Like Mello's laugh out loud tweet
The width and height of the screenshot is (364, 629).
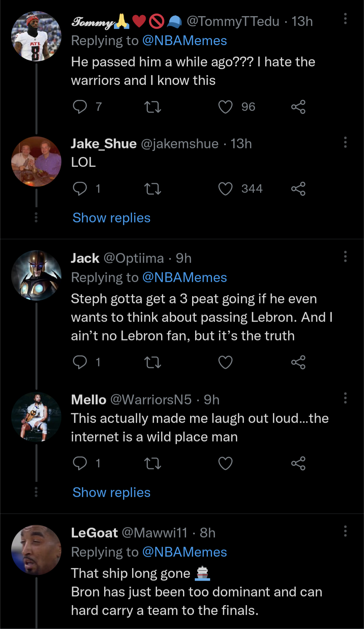tap(225, 463)
